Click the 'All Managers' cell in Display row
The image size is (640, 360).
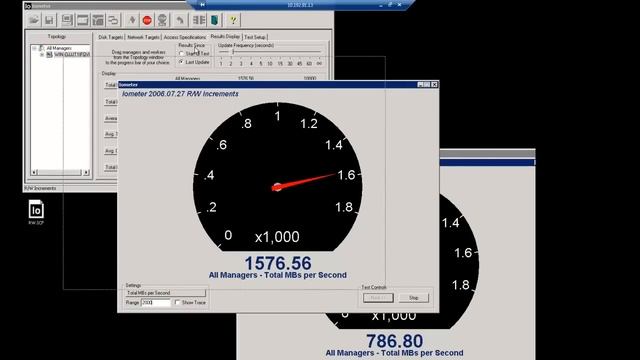187,78
